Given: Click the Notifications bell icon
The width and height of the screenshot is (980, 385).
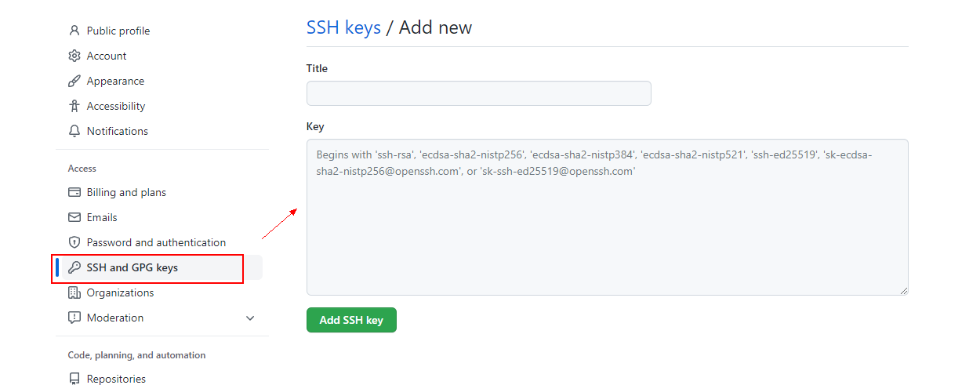Looking at the screenshot, I should [74, 131].
